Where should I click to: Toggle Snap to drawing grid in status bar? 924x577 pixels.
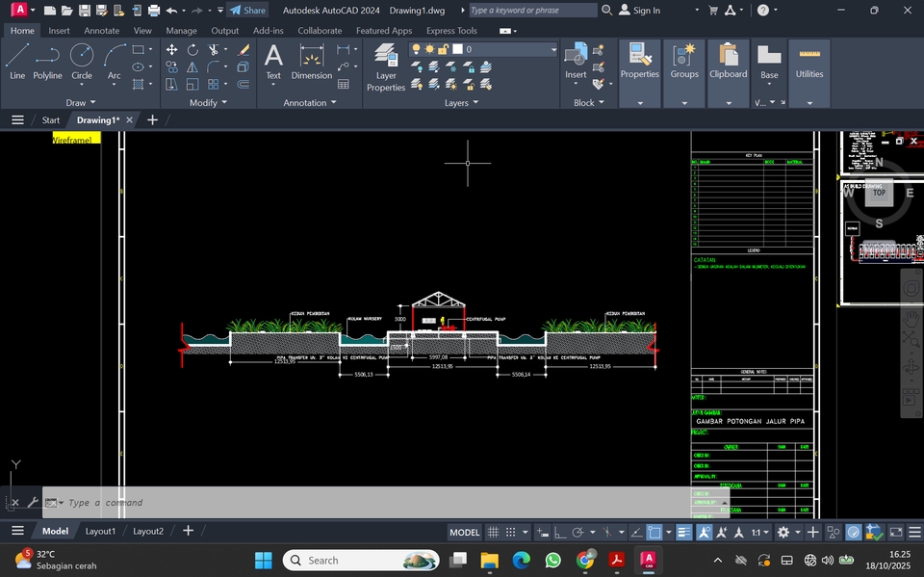tap(511, 532)
